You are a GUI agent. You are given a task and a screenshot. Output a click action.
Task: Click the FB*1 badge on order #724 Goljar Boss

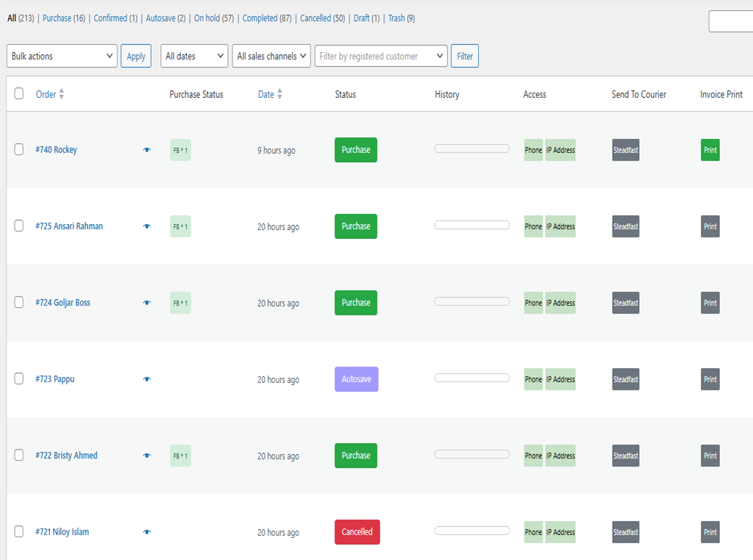coord(180,303)
